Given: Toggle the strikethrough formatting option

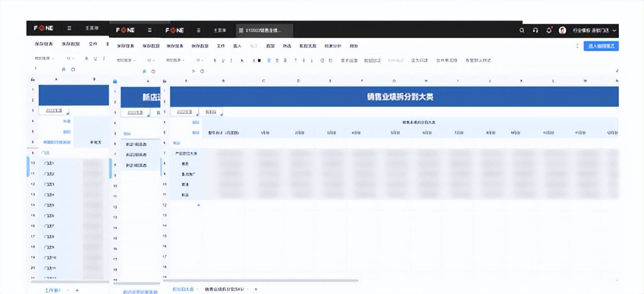Looking at the screenshot, I should click(242, 60).
